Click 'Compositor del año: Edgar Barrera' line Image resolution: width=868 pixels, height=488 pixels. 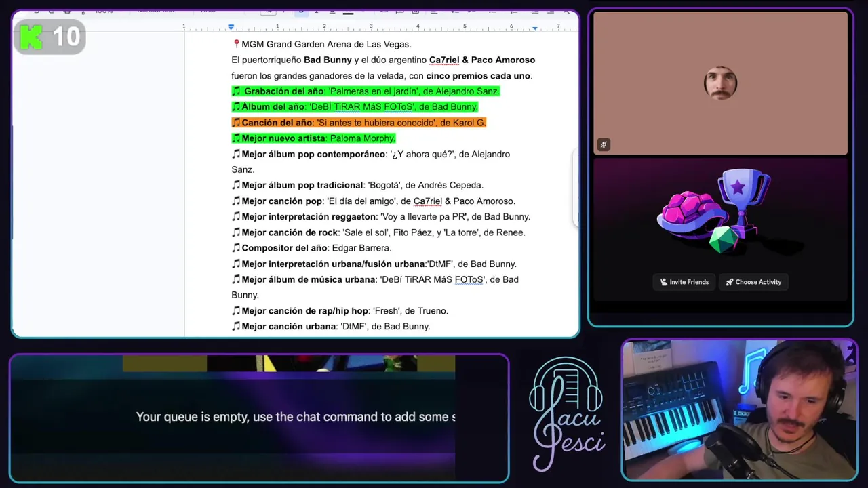311,248
